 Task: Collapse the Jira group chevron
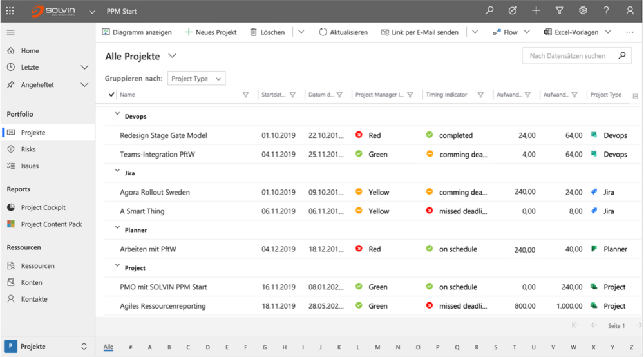(117, 171)
